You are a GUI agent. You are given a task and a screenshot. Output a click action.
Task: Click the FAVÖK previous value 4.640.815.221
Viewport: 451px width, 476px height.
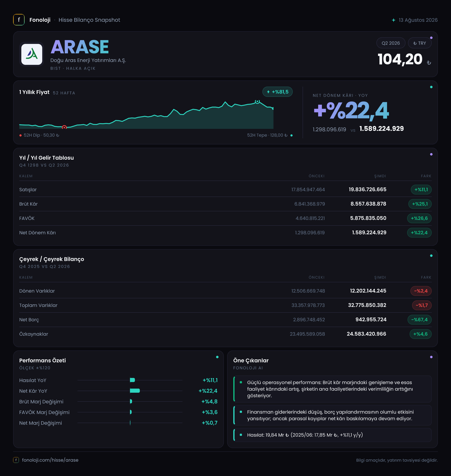coord(310,218)
